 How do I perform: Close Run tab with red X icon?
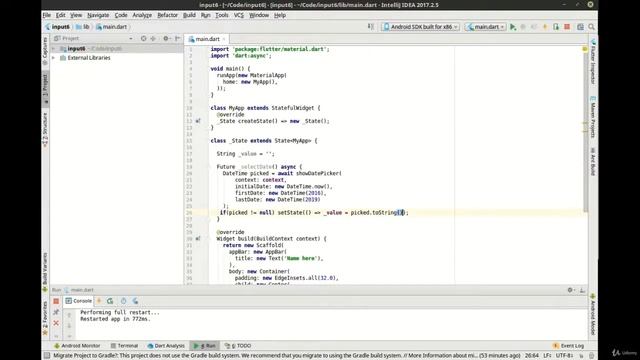click(56, 323)
